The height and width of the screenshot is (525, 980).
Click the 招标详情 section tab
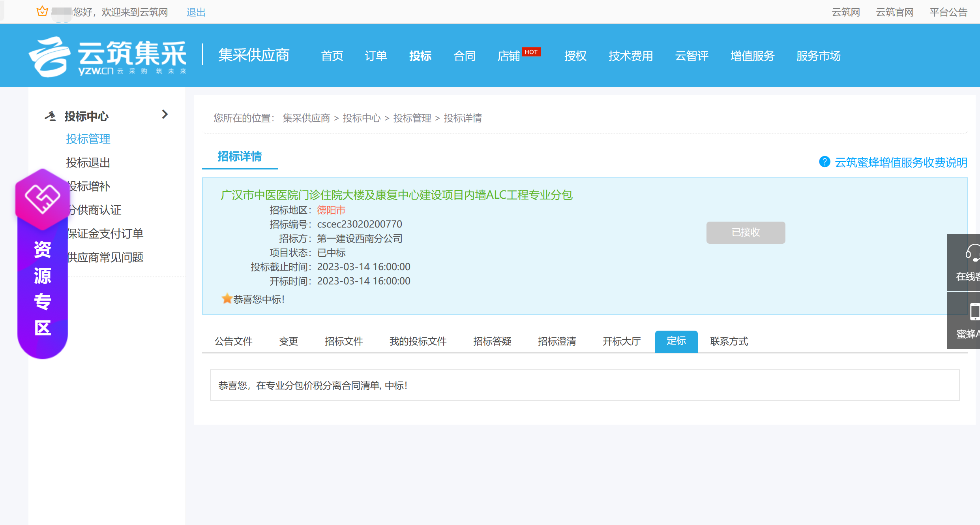[x=240, y=156]
